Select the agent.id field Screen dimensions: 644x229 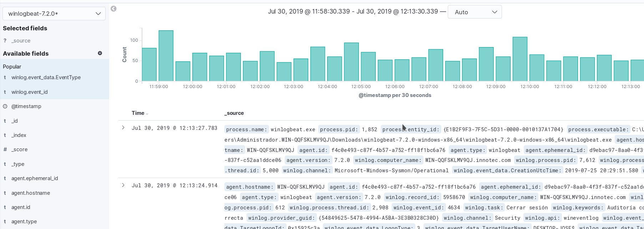coord(21,207)
